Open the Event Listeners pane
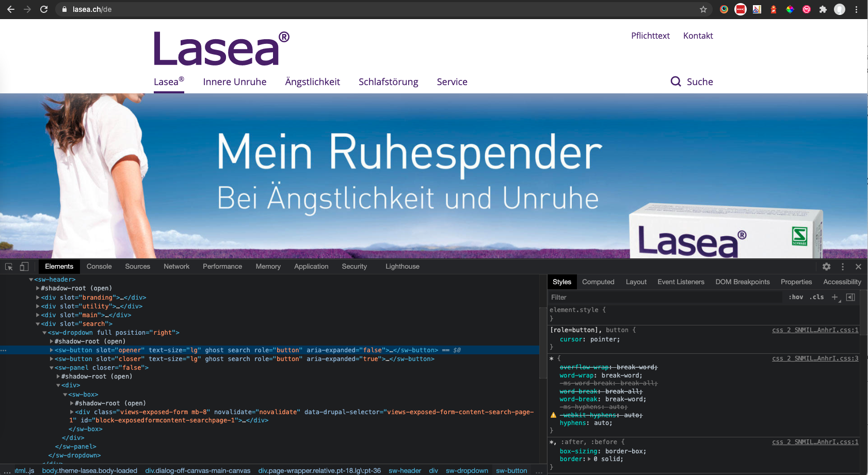This screenshot has height=475, width=868. (x=681, y=282)
